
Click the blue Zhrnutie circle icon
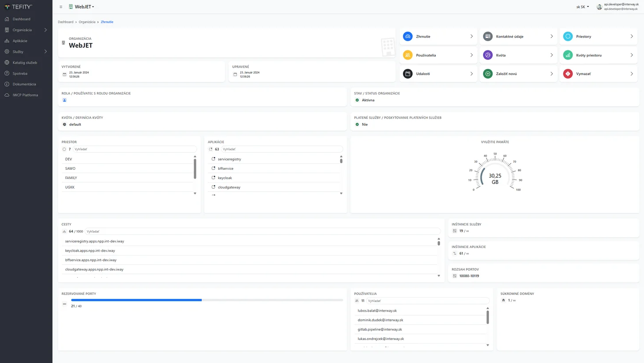point(408,36)
